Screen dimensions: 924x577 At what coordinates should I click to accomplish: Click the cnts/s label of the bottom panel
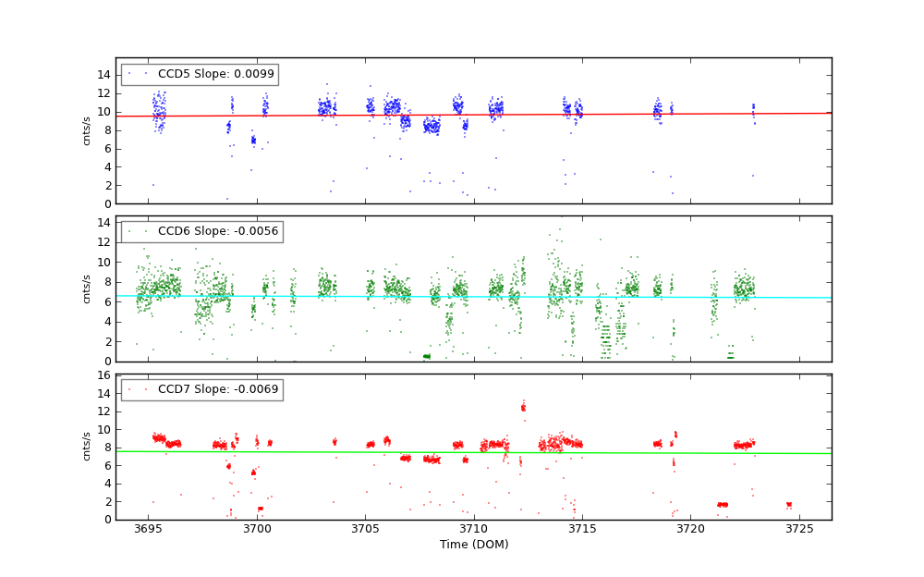[87, 447]
